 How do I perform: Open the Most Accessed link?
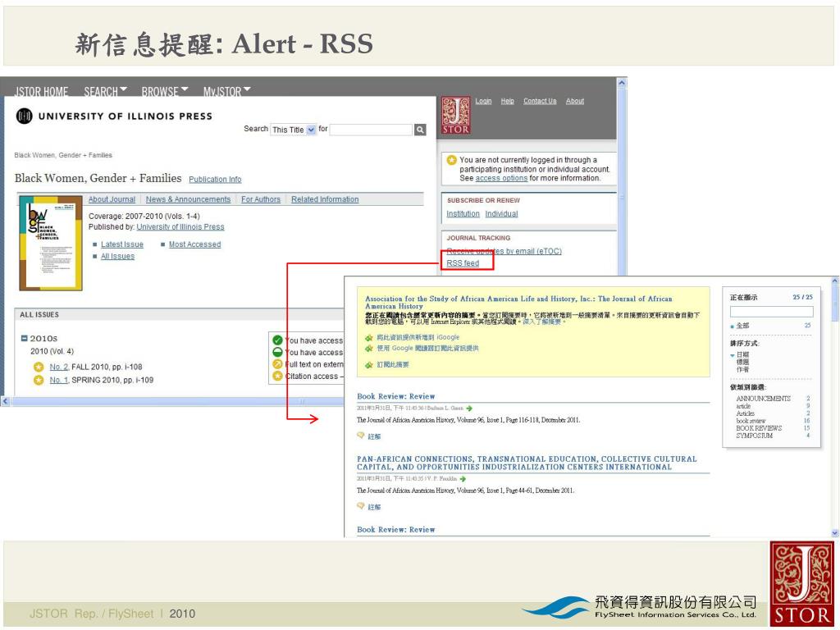click(x=195, y=244)
